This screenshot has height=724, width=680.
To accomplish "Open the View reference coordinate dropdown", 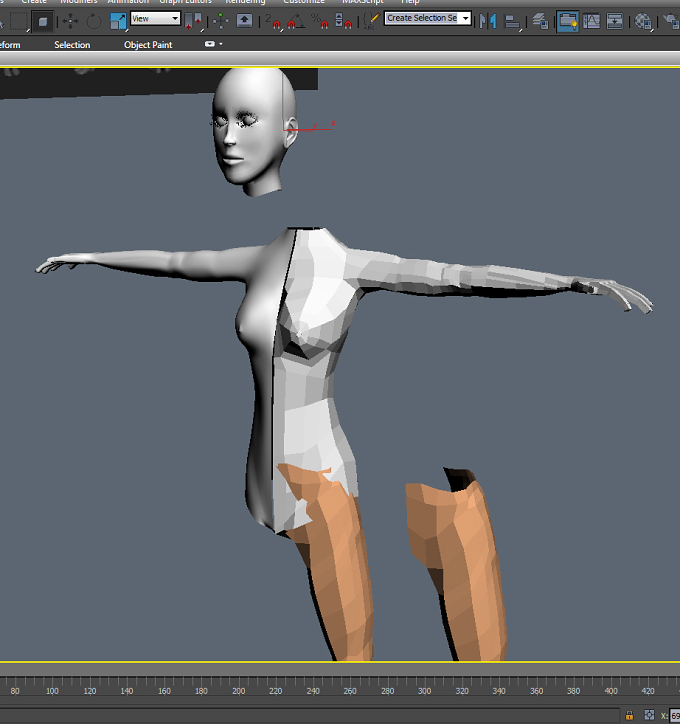I will 155,18.
